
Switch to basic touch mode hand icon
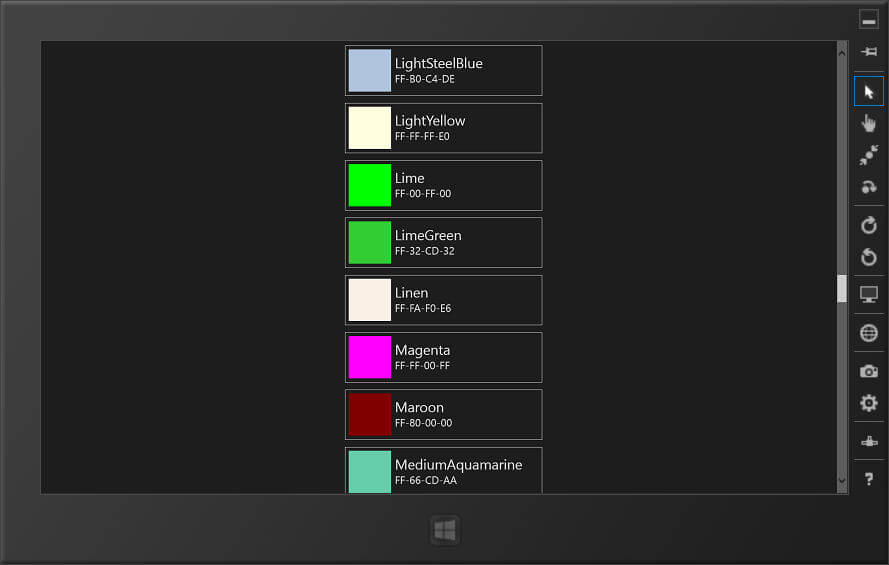[x=869, y=123]
